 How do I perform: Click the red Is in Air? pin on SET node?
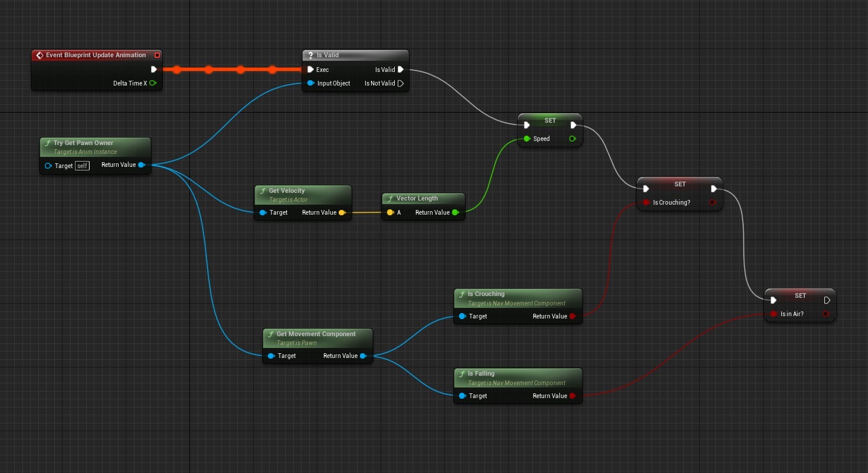[774, 314]
